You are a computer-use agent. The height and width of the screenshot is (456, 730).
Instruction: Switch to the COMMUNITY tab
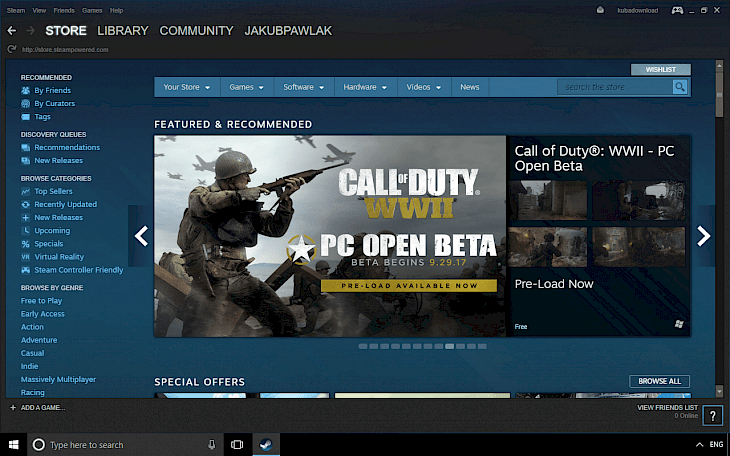(196, 31)
